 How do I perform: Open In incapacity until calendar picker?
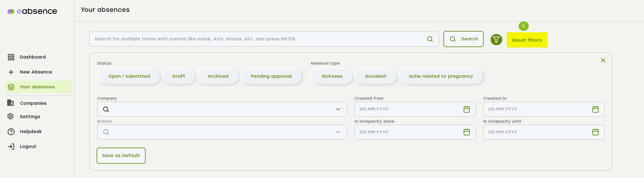595,132
